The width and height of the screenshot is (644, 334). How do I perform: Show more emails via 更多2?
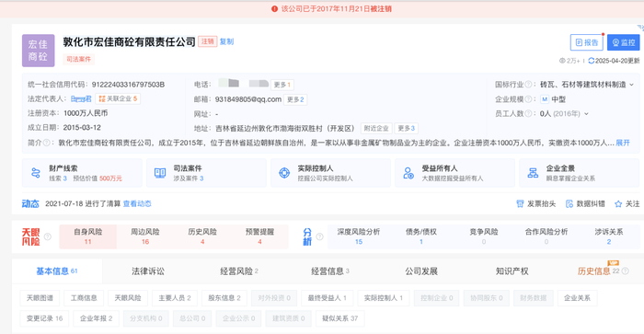295,99
